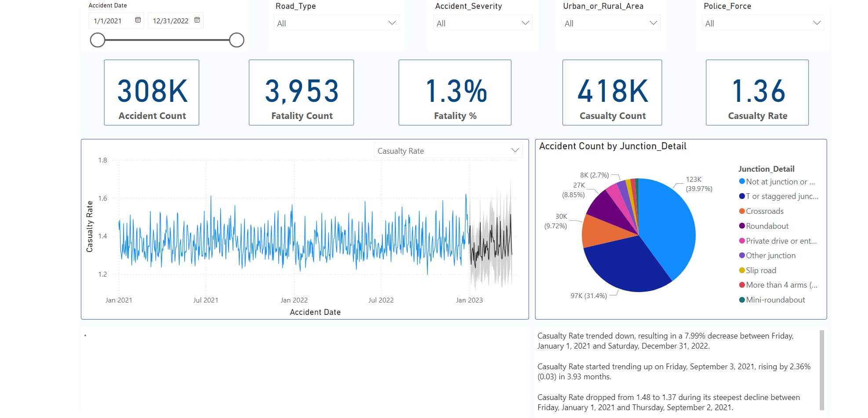Click the 30K (9.72%) data label

[x=556, y=221]
